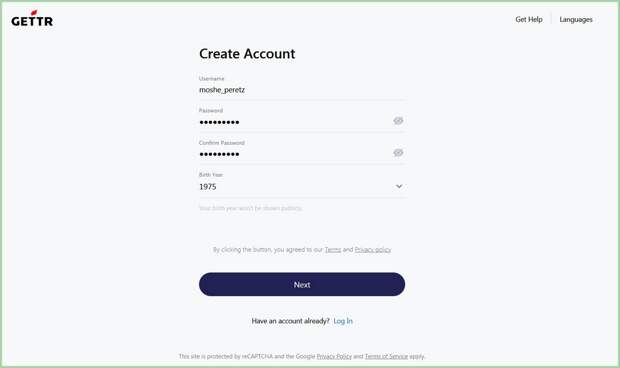Click the Username label text
The height and width of the screenshot is (368, 620).
pos(212,79)
